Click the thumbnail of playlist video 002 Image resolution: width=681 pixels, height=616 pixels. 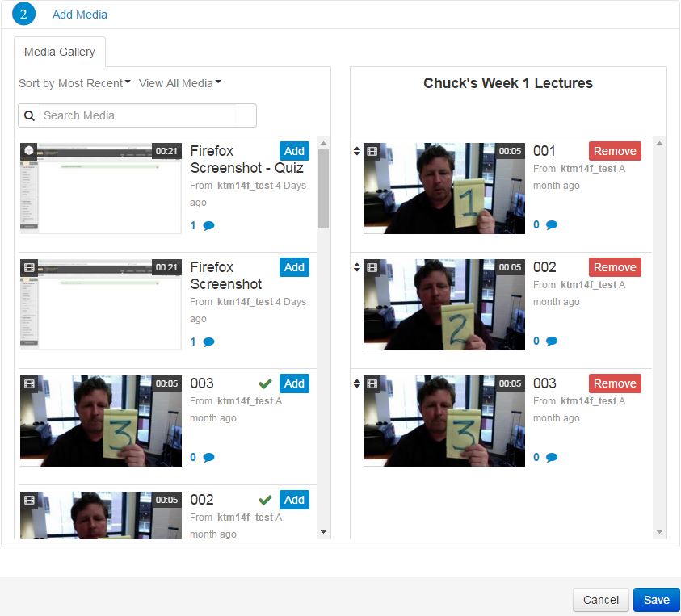click(443, 304)
